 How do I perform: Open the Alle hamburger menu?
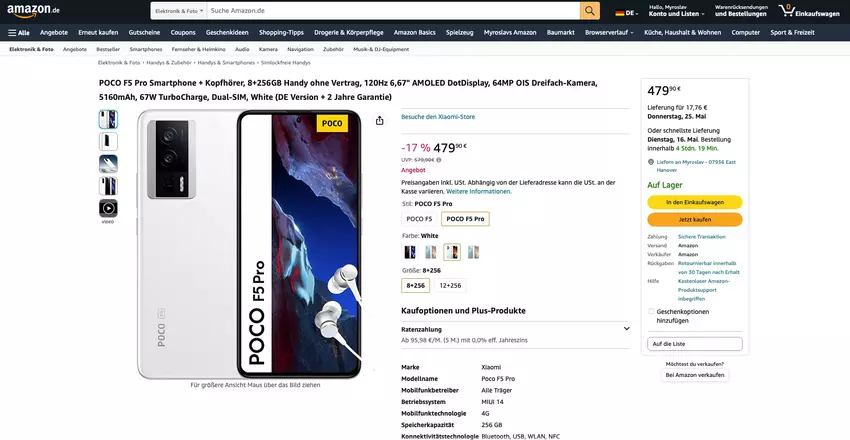click(x=19, y=32)
